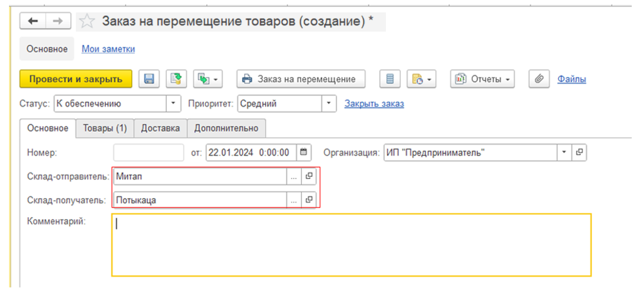644x292 pixels.
Task: Choose Склад-отправитель via ellipsis button
Action: pos(293,177)
